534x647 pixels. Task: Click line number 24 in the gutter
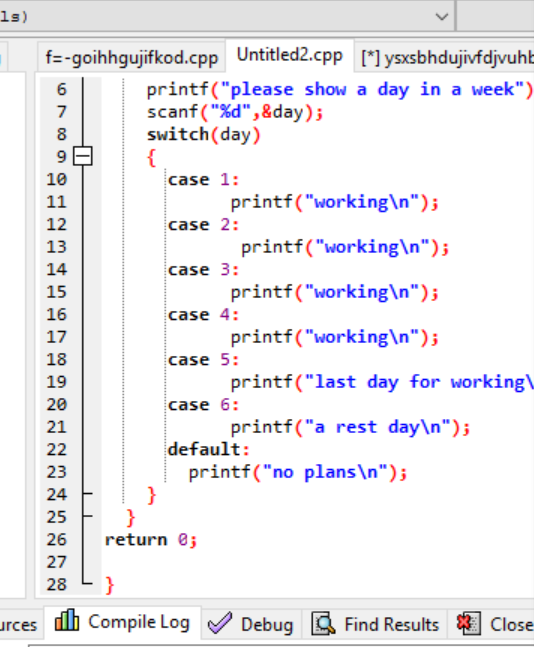coord(57,494)
